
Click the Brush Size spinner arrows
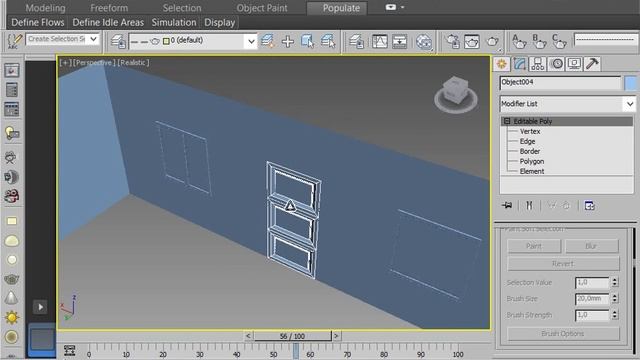(615, 298)
